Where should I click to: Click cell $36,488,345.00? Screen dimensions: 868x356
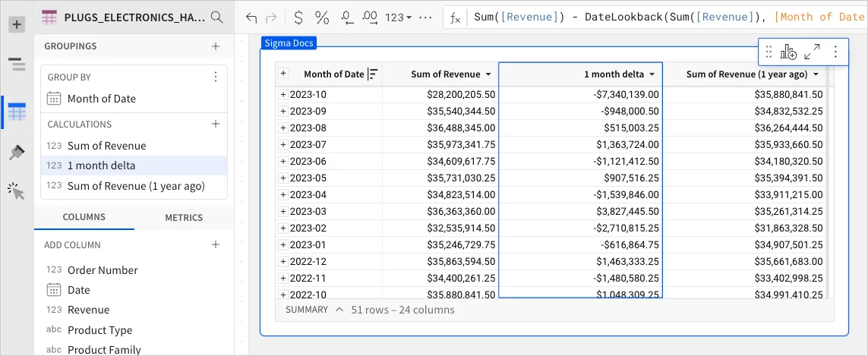440,128
